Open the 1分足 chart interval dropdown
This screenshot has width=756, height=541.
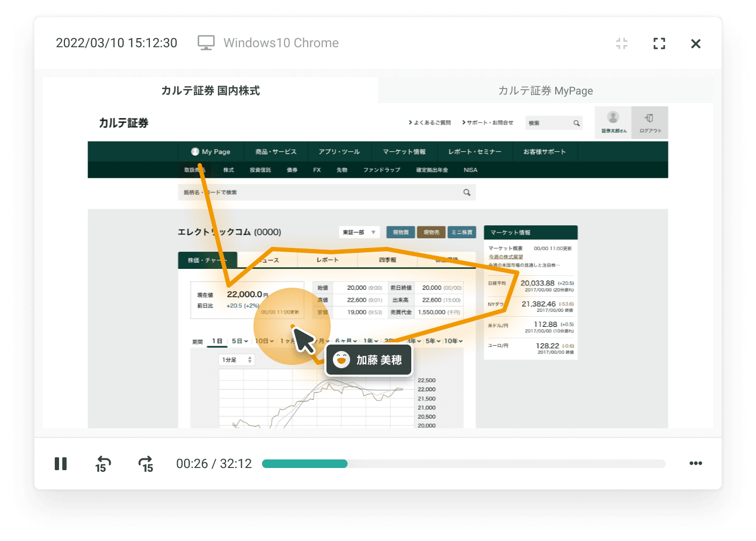237,360
